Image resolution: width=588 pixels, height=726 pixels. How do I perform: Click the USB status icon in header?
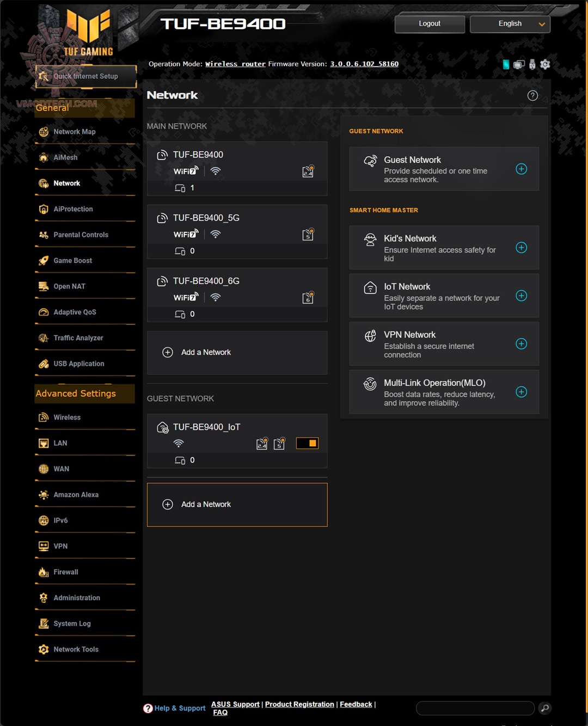tap(532, 65)
